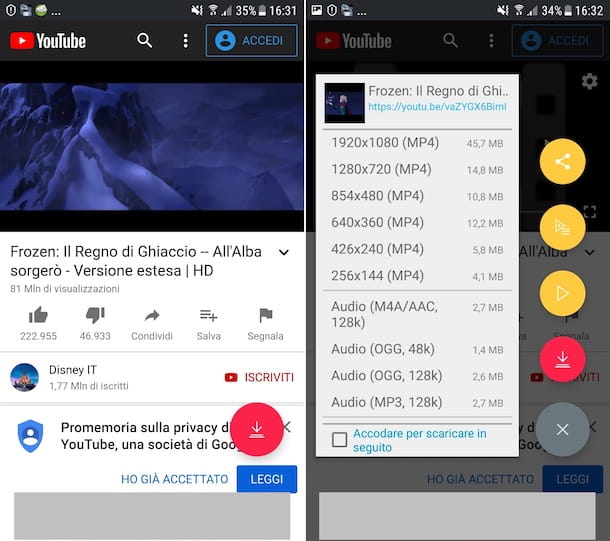Tap the yellow play floating button
Image resolution: width=610 pixels, height=541 pixels.
[562, 293]
